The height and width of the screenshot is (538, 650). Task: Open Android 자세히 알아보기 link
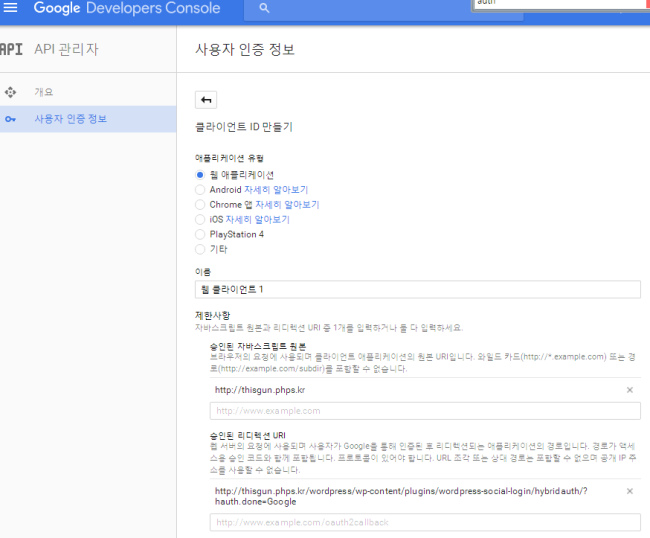point(276,189)
